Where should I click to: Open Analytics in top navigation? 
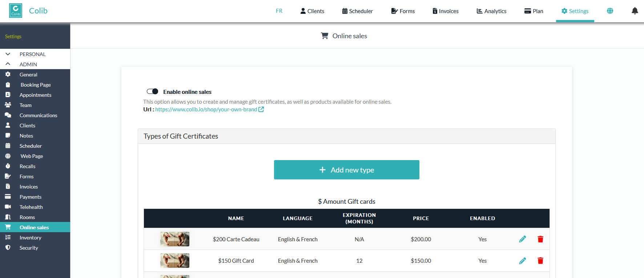click(491, 11)
